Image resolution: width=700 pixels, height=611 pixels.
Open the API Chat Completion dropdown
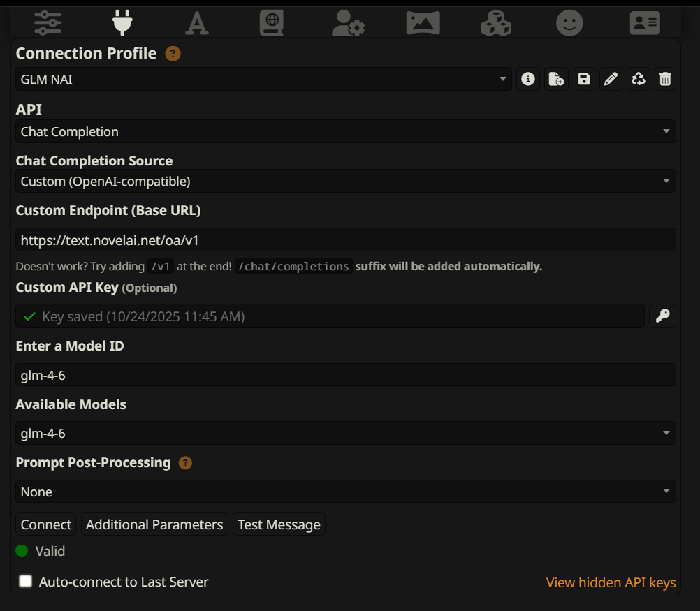pos(346,132)
